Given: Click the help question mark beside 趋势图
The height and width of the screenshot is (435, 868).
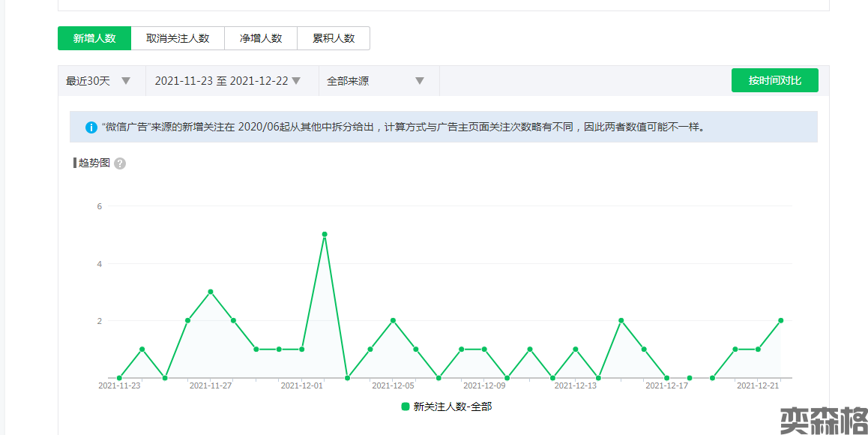Looking at the screenshot, I should coord(120,163).
